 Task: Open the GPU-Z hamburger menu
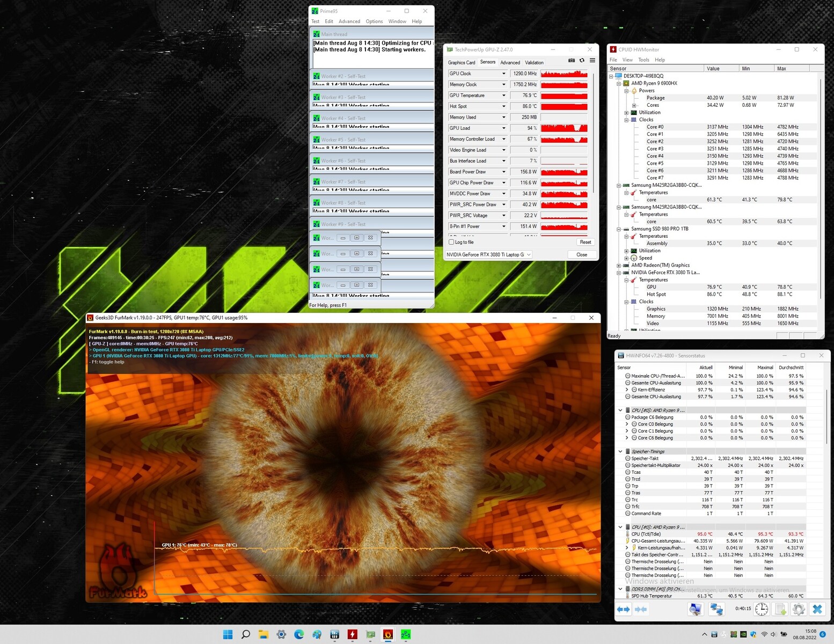click(592, 61)
